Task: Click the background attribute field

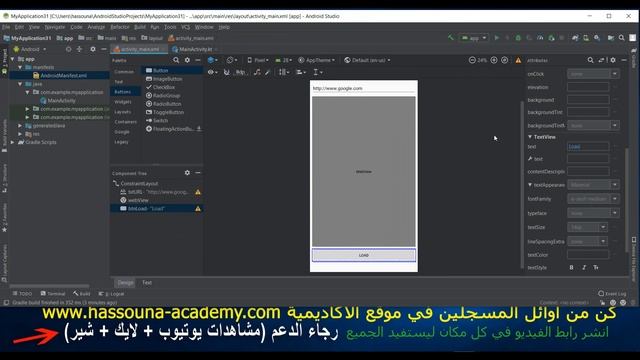Action: tap(588, 100)
